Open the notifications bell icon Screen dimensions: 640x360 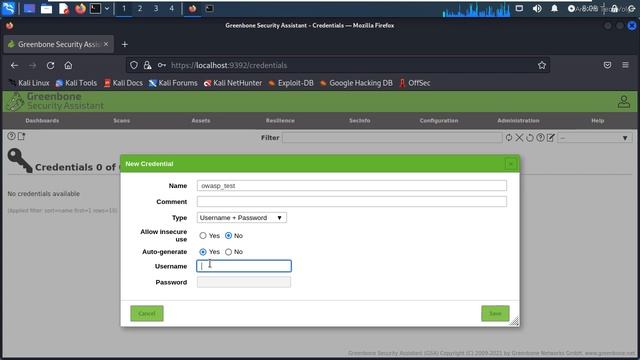pos(554,9)
